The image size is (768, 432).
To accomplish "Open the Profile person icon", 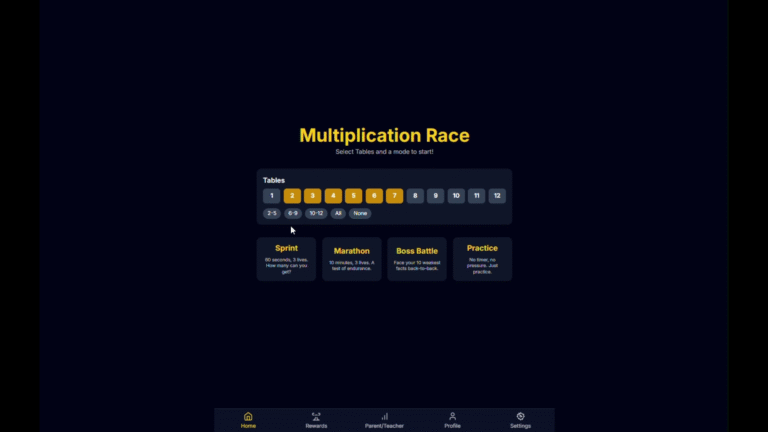I will 452,416.
